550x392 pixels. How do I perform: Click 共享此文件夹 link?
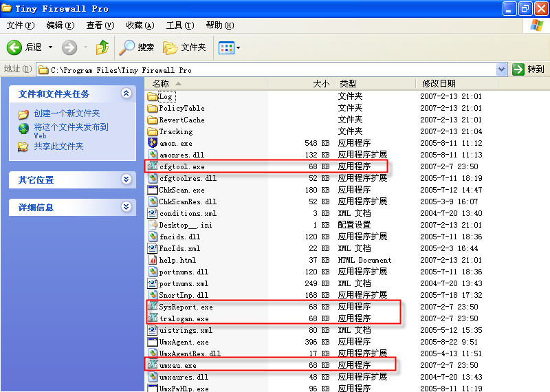click(58, 146)
